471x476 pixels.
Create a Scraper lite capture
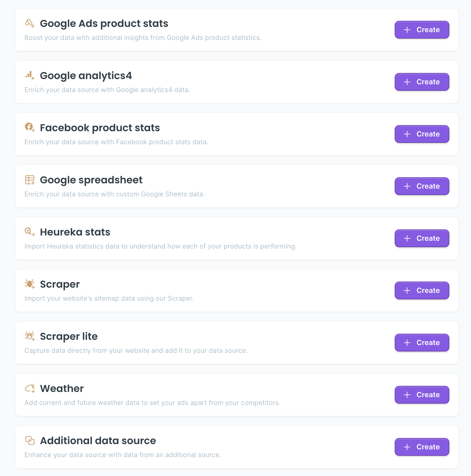point(422,343)
